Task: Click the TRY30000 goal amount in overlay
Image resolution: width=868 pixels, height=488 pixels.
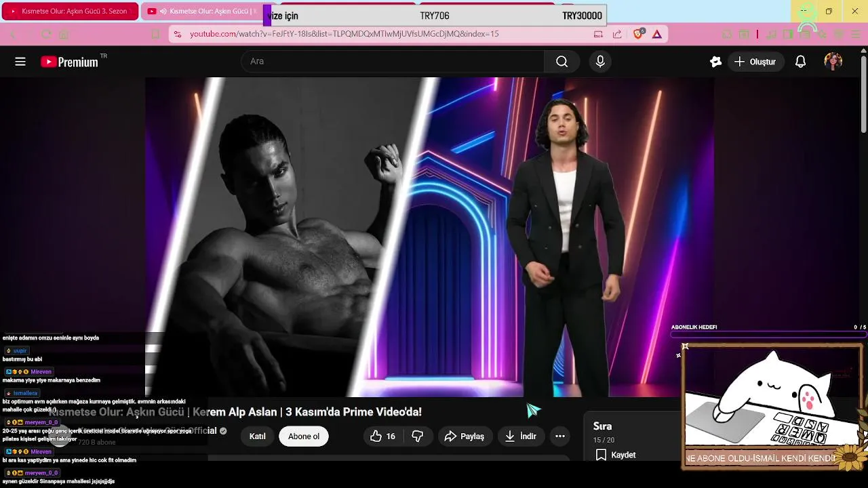Action: tap(582, 16)
